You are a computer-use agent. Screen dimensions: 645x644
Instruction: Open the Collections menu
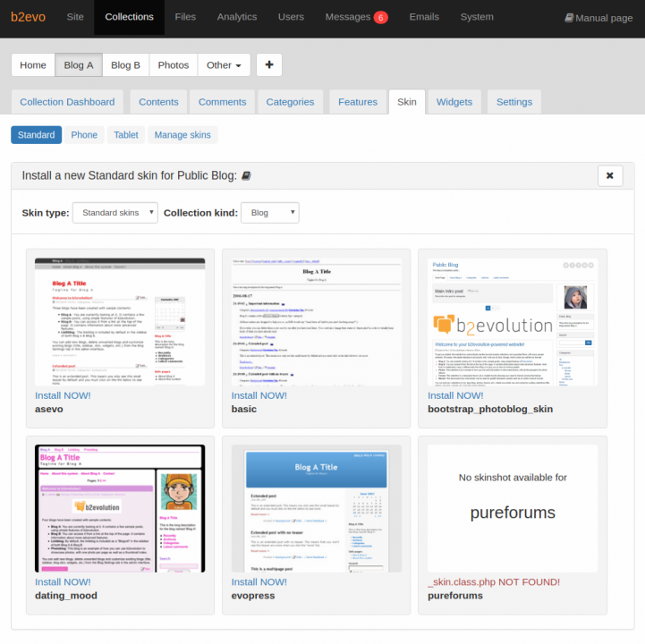pos(129,17)
